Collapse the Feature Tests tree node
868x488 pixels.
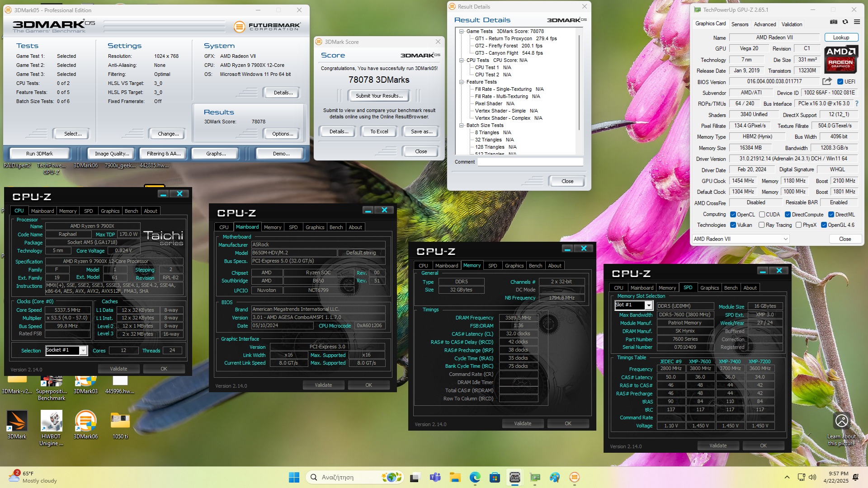462,82
